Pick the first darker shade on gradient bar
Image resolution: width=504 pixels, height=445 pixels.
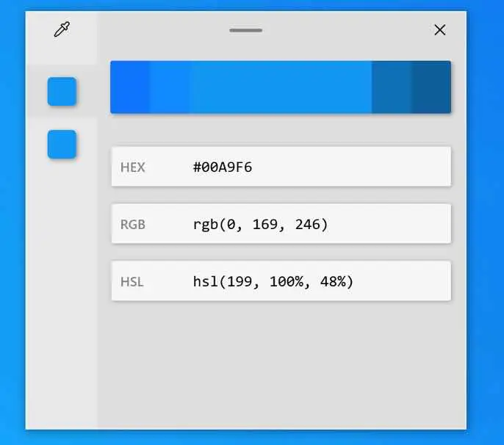392,87
